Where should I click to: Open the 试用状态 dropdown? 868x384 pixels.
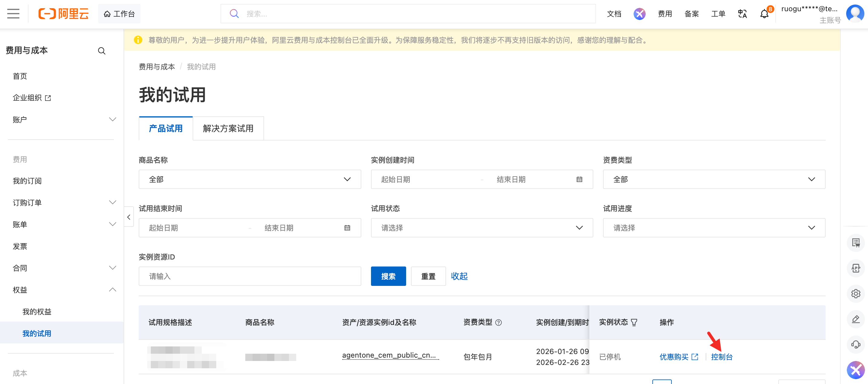pos(482,228)
